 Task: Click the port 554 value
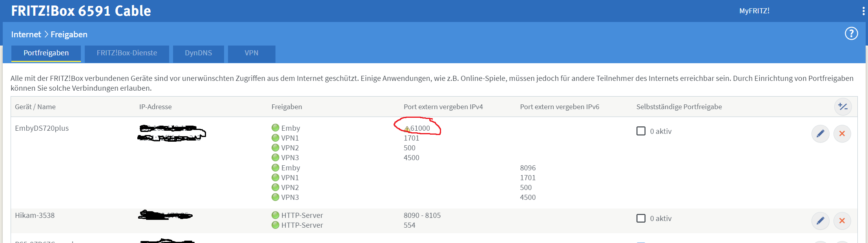[x=409, y=225]
